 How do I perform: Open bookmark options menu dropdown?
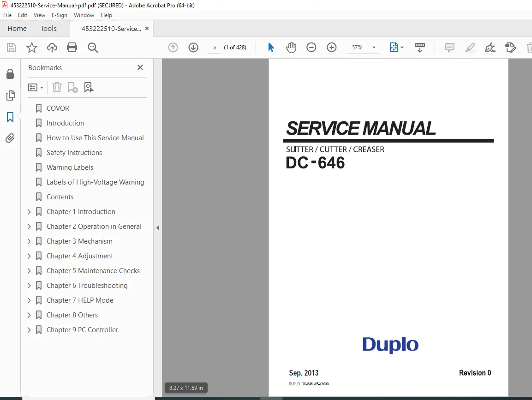(36, 88)
